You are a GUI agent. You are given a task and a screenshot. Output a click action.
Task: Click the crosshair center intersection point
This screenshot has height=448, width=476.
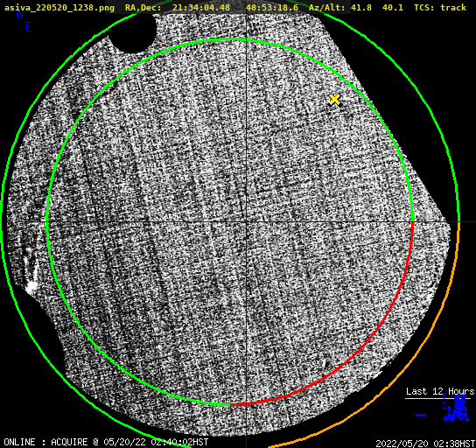tap(246, 222)
